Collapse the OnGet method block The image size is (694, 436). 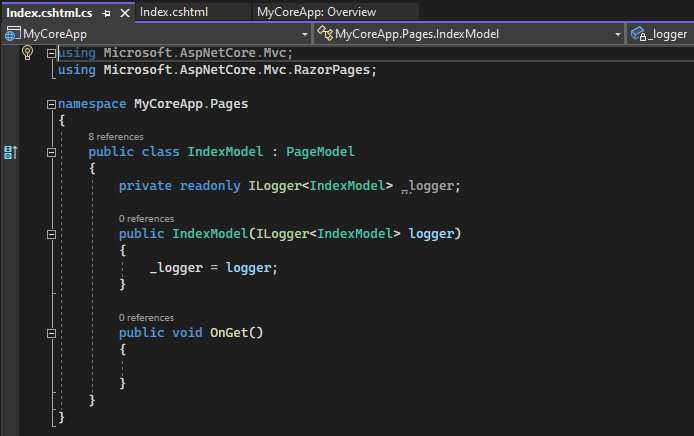(x=51, y=333)
